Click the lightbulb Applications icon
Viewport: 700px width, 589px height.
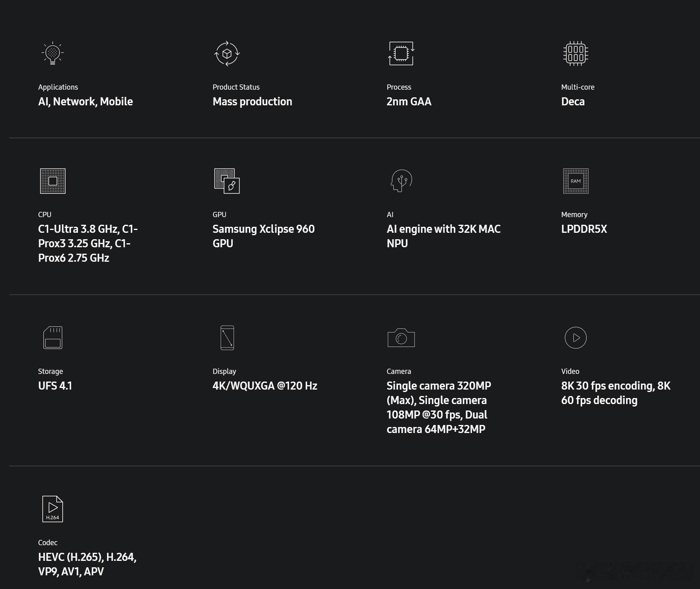(x=53, y=53)
